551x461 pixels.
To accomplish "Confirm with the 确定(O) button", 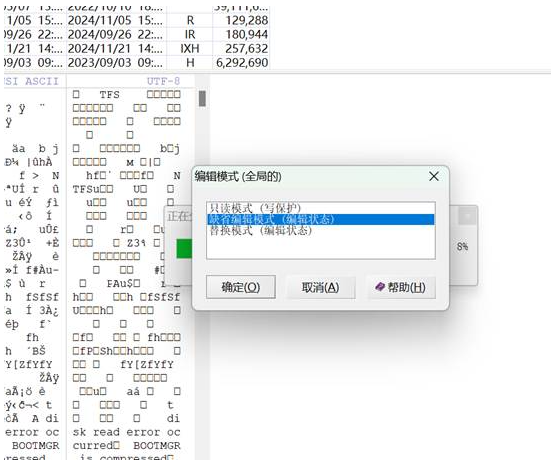I will tap(241, 287).
